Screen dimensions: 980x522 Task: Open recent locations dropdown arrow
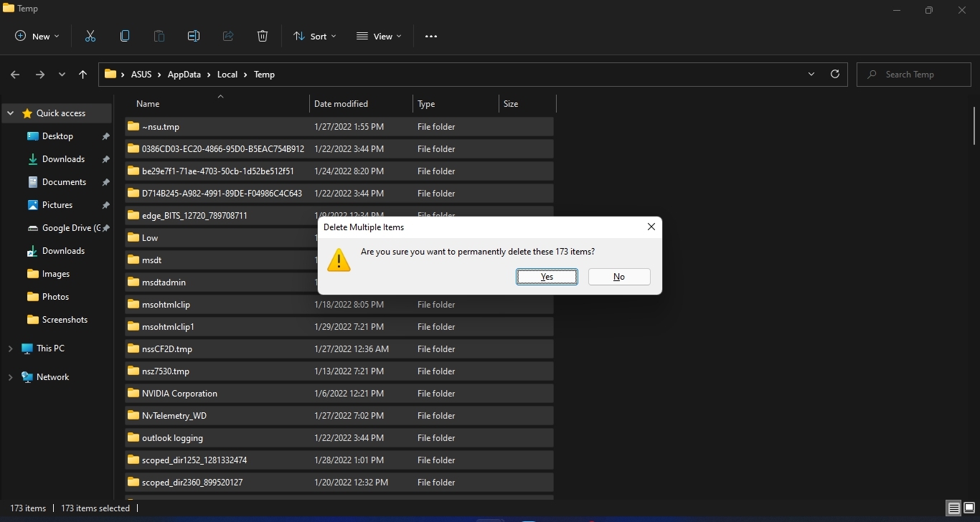click(62, 75)
